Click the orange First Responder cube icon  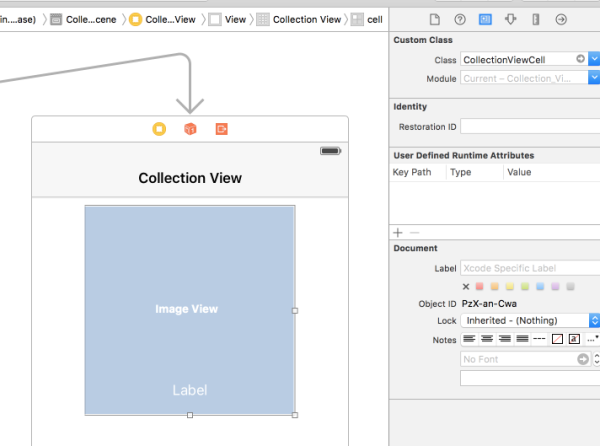pos(190,129)
